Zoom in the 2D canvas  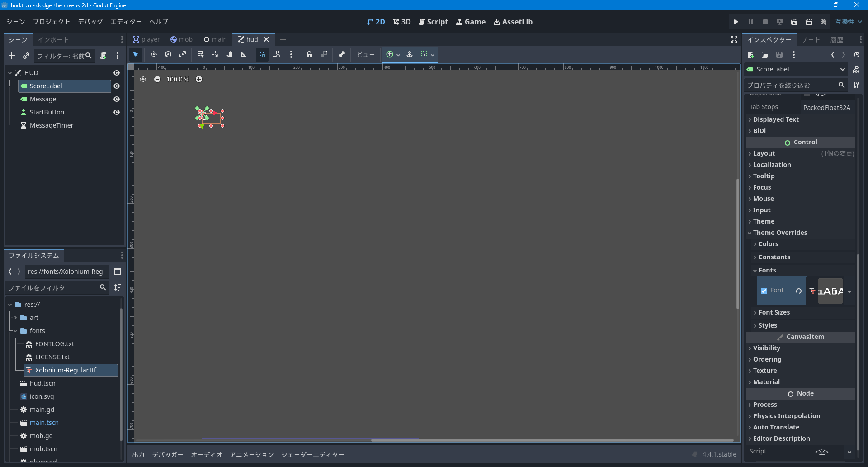pyautogui.click(x=199, y=79)
